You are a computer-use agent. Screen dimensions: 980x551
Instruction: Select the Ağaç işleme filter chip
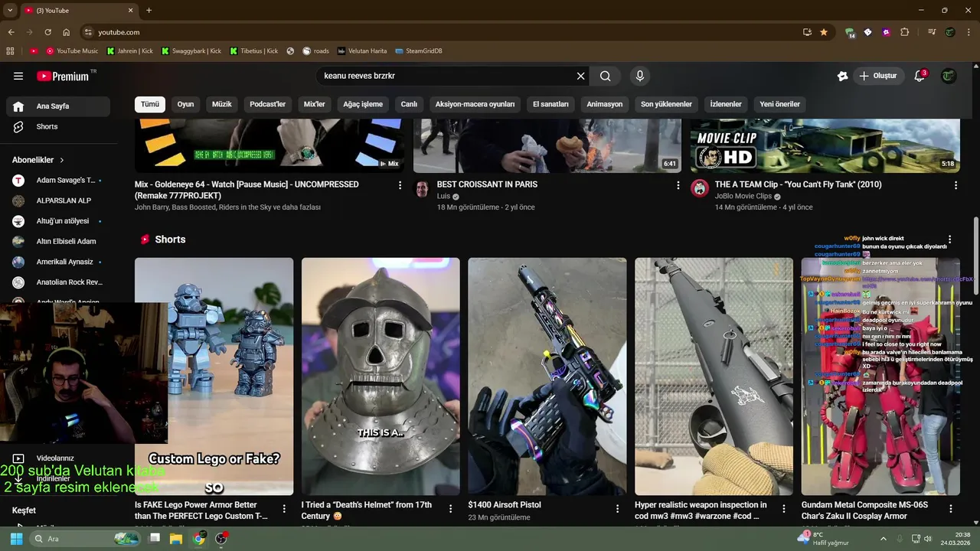(x=363, y=104)
